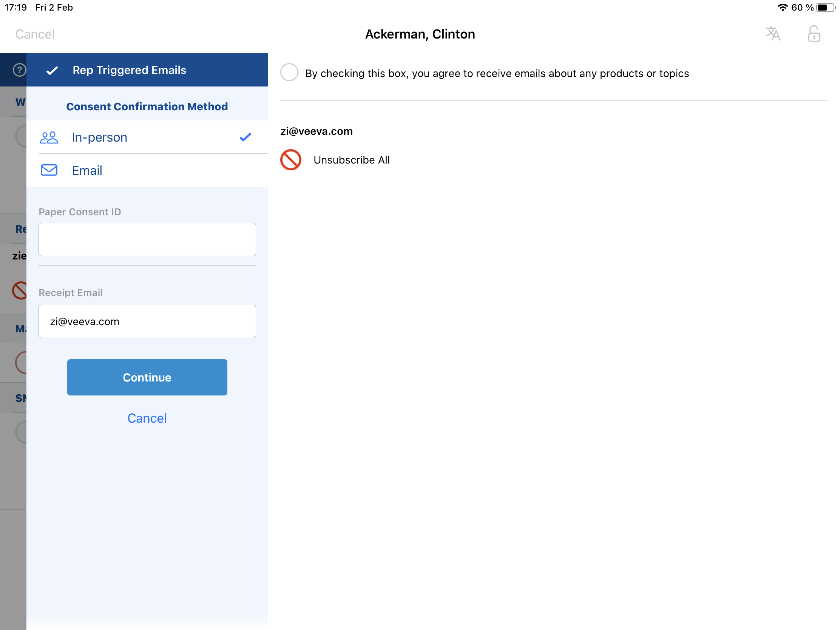The image size is (840, 630).
Task: Tap the red Unsubscribe All icon
Action: point(290,160)
